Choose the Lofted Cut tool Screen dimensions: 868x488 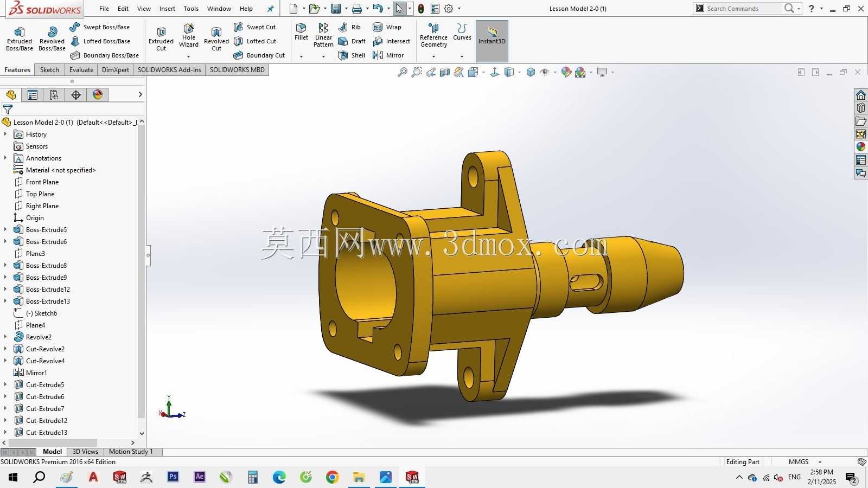(x=254, y=41)
